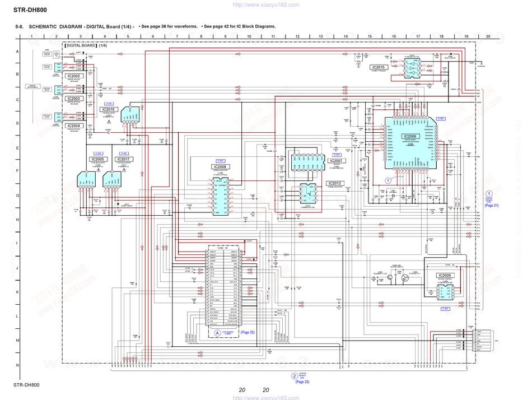
Task: Click the '【DIGITAL BOARD】 (1/4)' label inside the frame
Action: tap(86, 45)
